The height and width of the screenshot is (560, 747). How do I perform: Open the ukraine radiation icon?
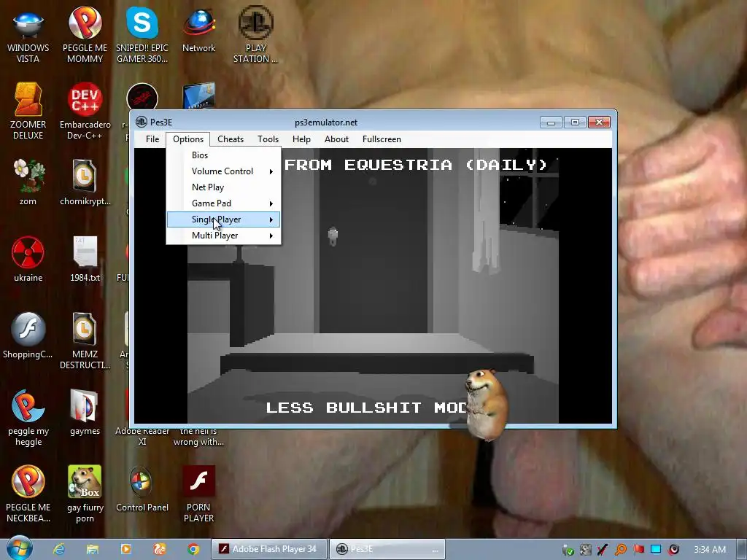[28, 260]
